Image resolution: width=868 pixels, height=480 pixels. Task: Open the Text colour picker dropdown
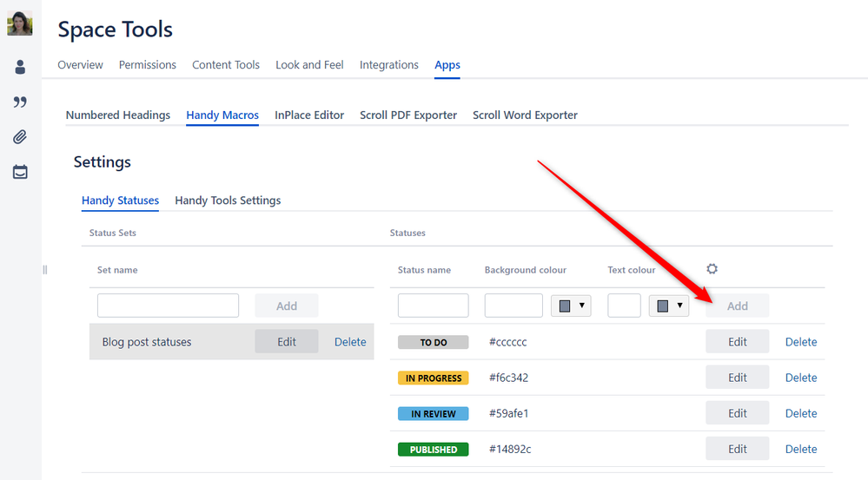coord(669,306)
